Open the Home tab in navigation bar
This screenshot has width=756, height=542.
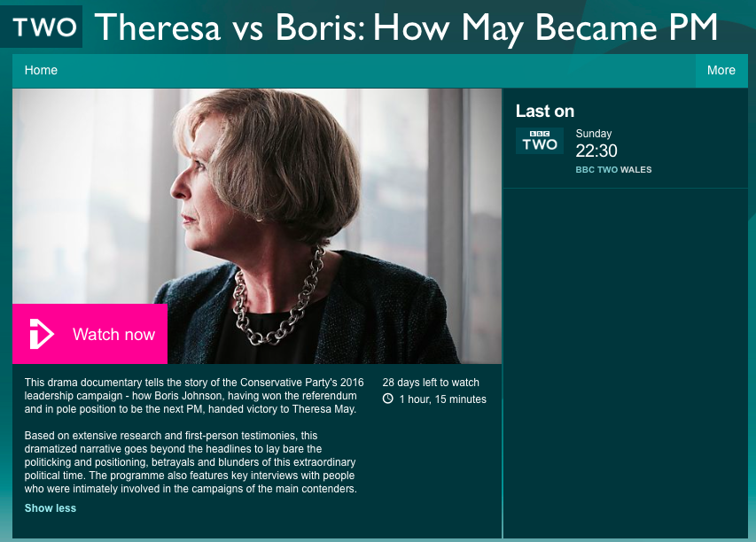[41, 70]
